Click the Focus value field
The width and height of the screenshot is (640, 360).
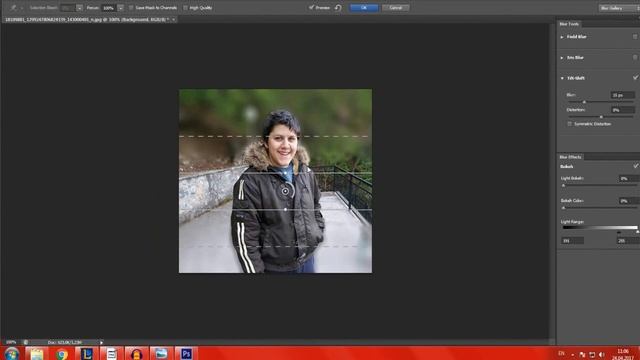click(x=109, y=8)
